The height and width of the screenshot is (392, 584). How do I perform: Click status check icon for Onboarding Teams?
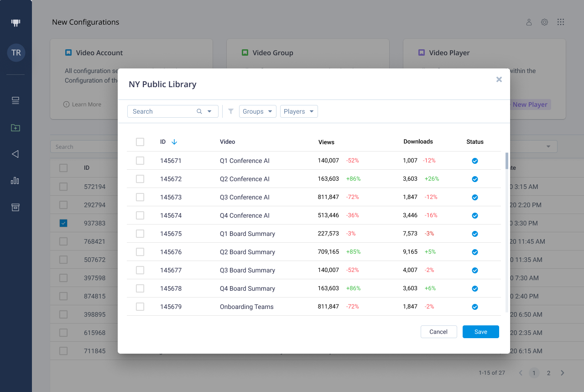tap(475, 307)
